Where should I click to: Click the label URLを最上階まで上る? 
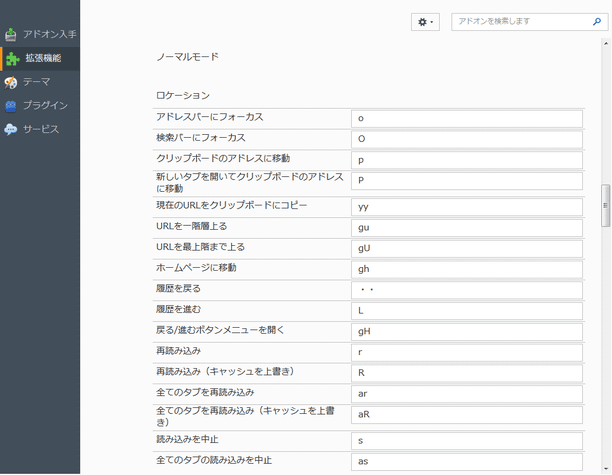tap(201, 247)
